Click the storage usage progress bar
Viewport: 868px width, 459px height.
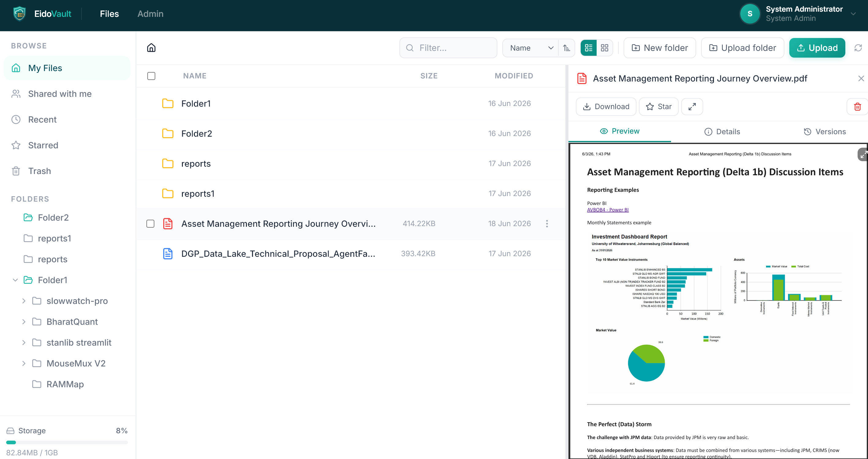tap(67, 442)
